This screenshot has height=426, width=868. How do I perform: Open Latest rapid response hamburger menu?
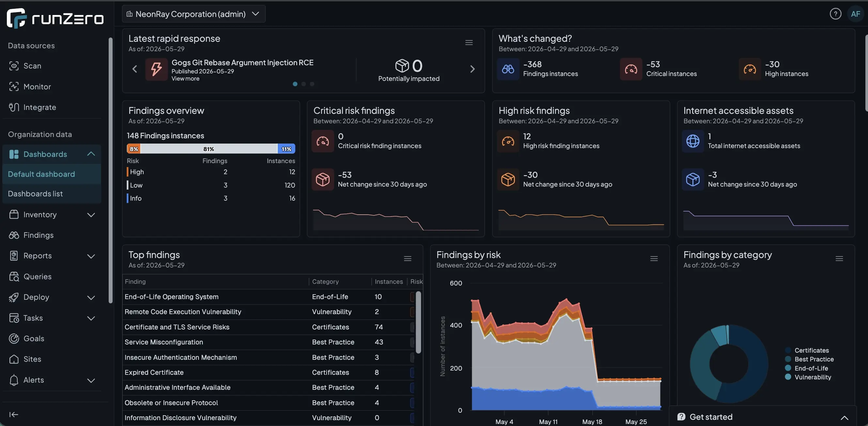[469, 43]
